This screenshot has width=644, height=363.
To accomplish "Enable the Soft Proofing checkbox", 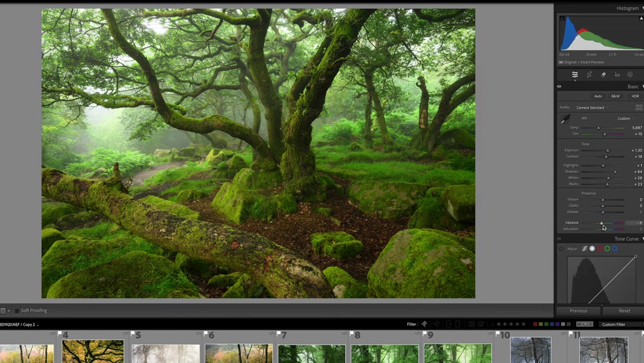I will (17, 310).
